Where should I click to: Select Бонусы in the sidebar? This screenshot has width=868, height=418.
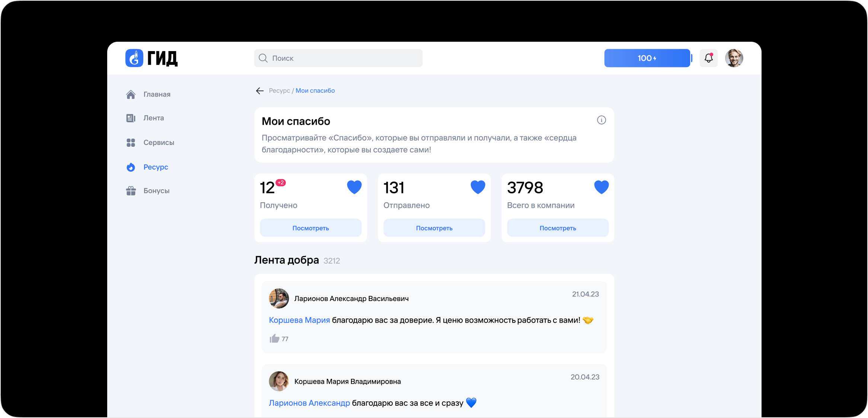[148, 191]
